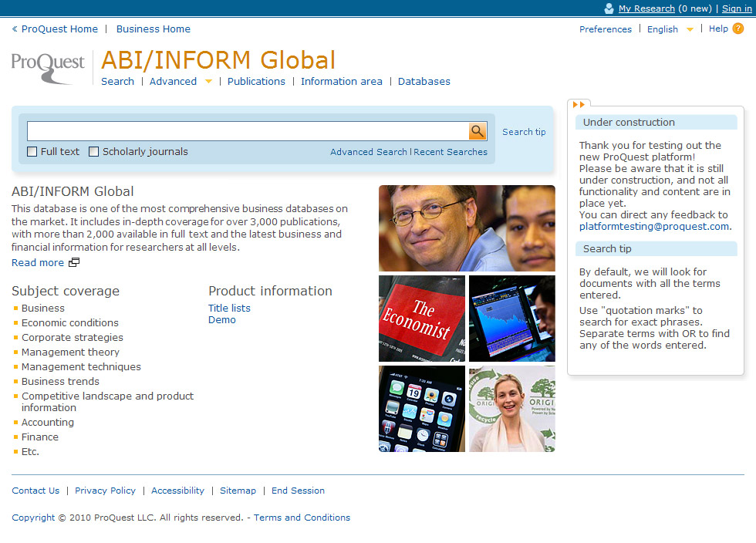This screenshot has height=543, width=756.
Task: Select the English language link
Action: click(663, 29)
